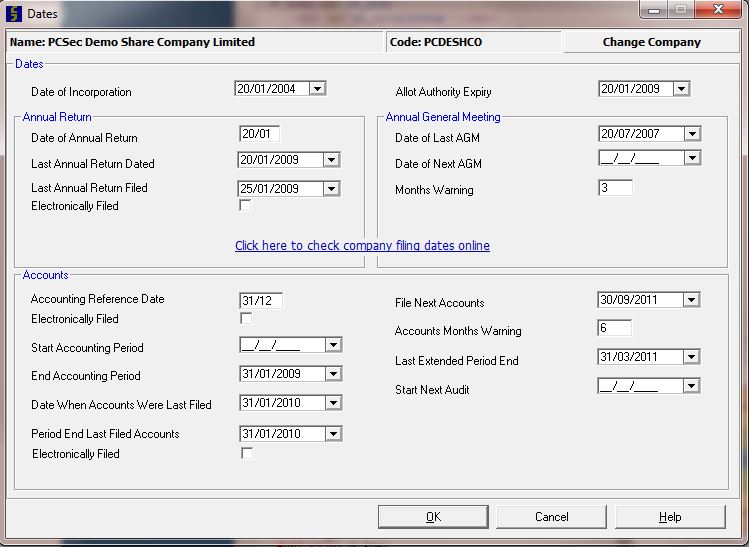Open the File Next Accounts date dropdown
This screenshot has width=749, height=547.
coord(692,300)
